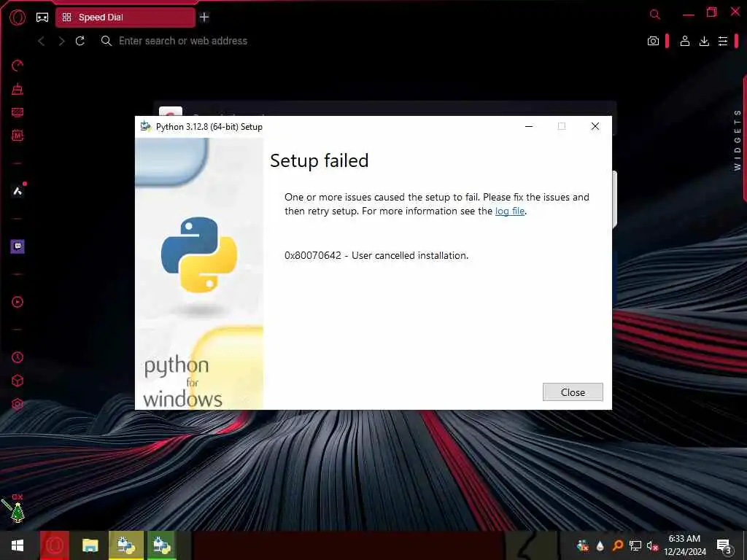
Task: Focus the search or web address field
Action: point(183,41)
